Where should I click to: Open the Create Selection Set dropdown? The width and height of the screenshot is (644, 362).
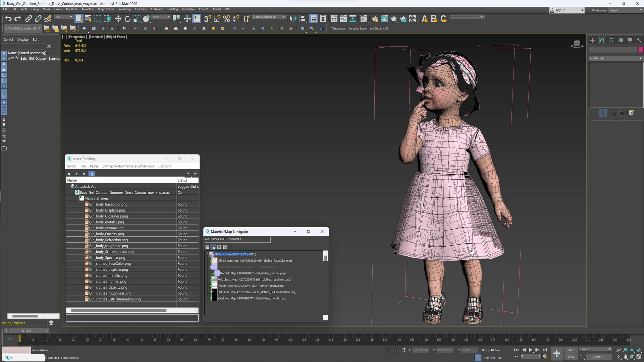tap(269, 17)
